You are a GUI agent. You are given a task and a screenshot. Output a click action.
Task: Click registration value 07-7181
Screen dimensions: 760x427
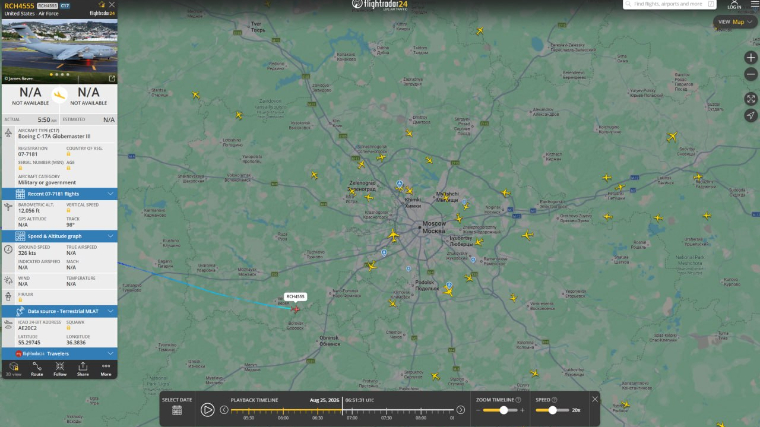point(28,154)
